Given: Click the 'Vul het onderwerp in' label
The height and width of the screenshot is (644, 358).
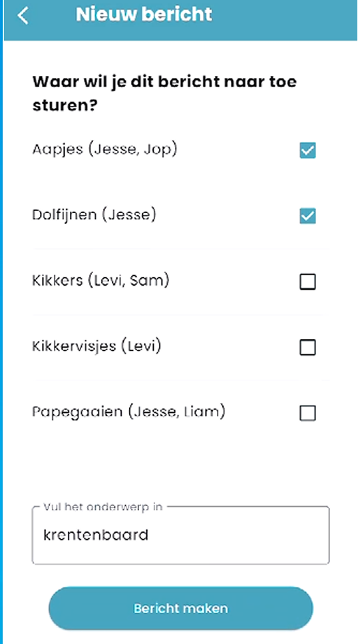Looking at the screenshot, I should (x=102, y=507).
